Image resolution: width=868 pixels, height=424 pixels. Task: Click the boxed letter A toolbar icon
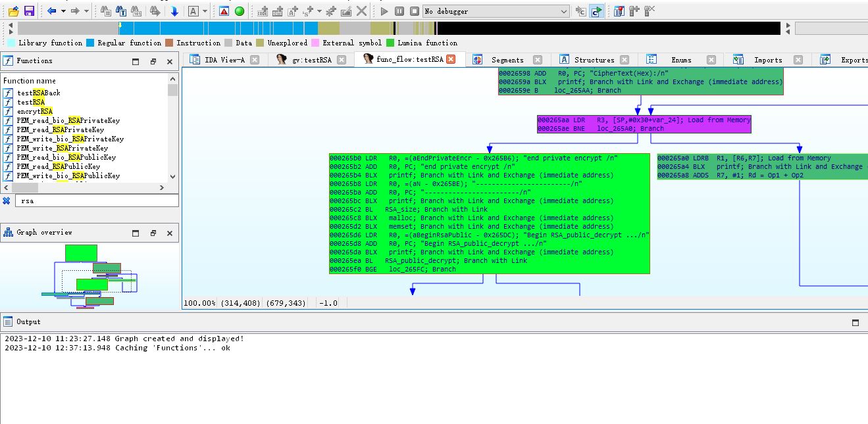[193, 11]
